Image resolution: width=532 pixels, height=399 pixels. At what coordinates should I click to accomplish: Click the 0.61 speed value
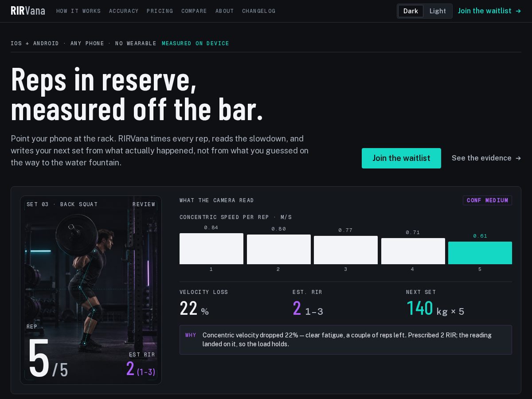(480, 236)
